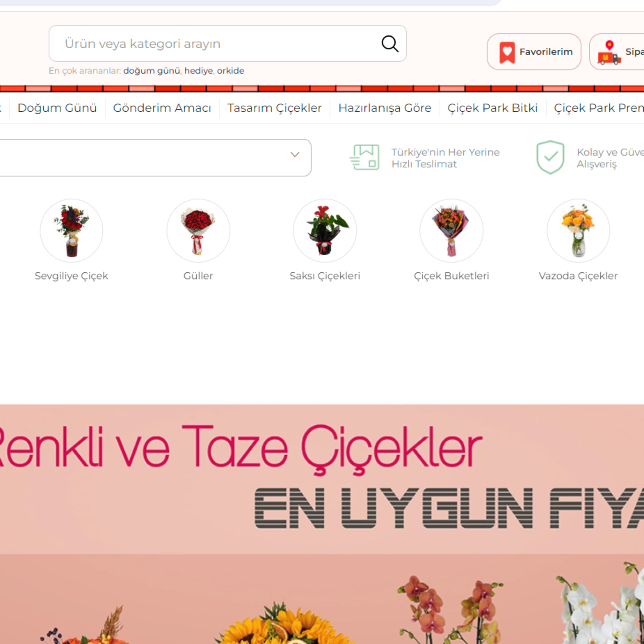This screenshot has height=644, width=644.
Task: Click the Saksı Çiçekleri label
Action: pos(325,276)
